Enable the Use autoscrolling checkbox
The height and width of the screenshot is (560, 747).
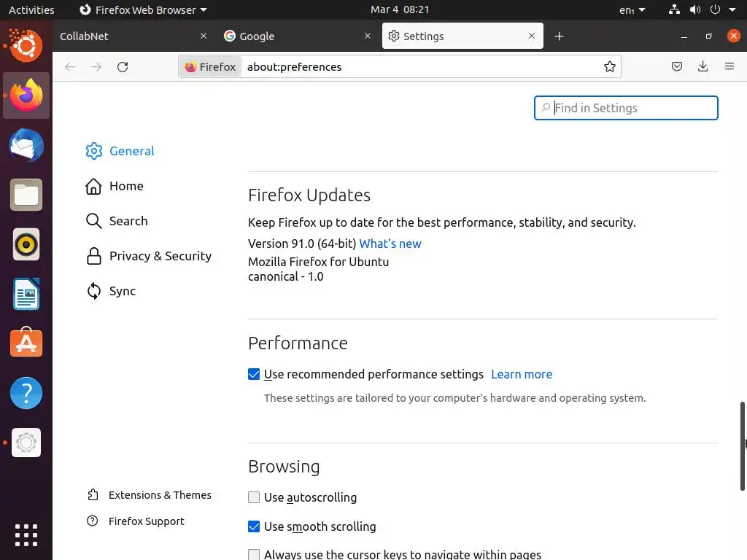coord(254,498)
